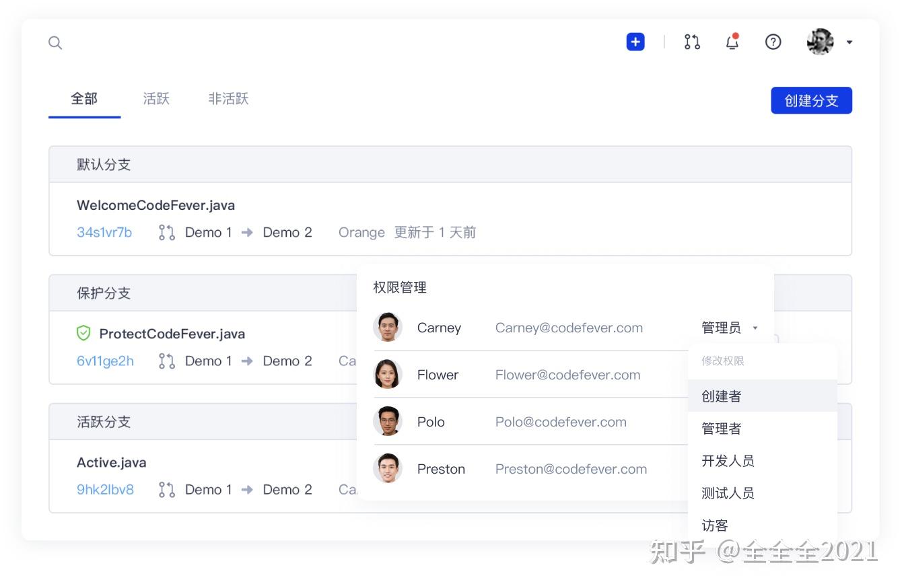Click merge icon in WelcomeCodeFever.java row
The width and height of the screenshot is (902, 588).
coord(166,232)
